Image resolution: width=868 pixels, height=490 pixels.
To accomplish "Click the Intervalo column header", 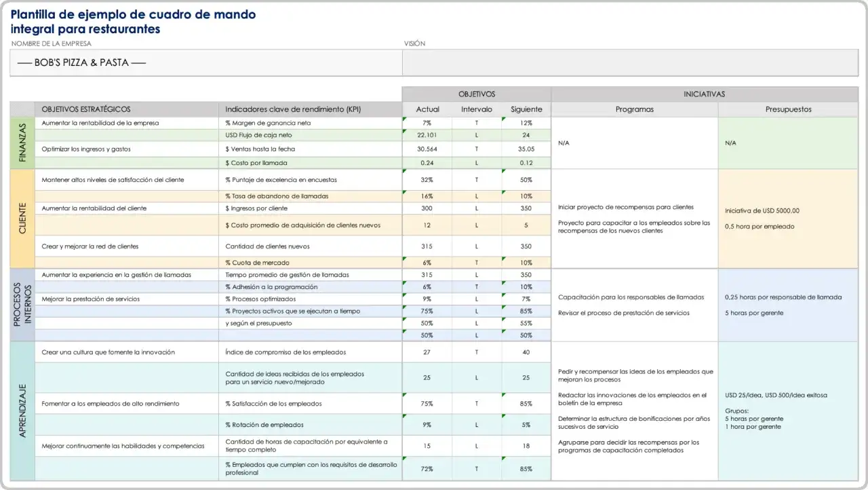I will [477, 109].
